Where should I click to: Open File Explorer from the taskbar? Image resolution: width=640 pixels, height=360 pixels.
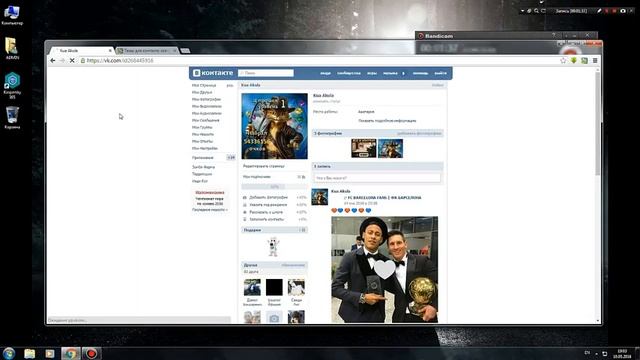(29, 353)
